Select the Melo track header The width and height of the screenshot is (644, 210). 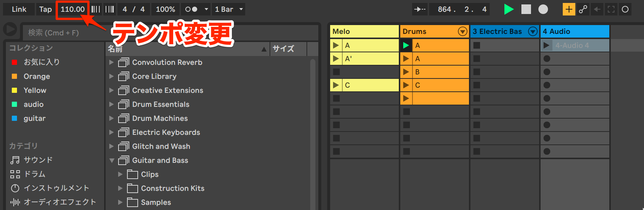coord(364,31)
